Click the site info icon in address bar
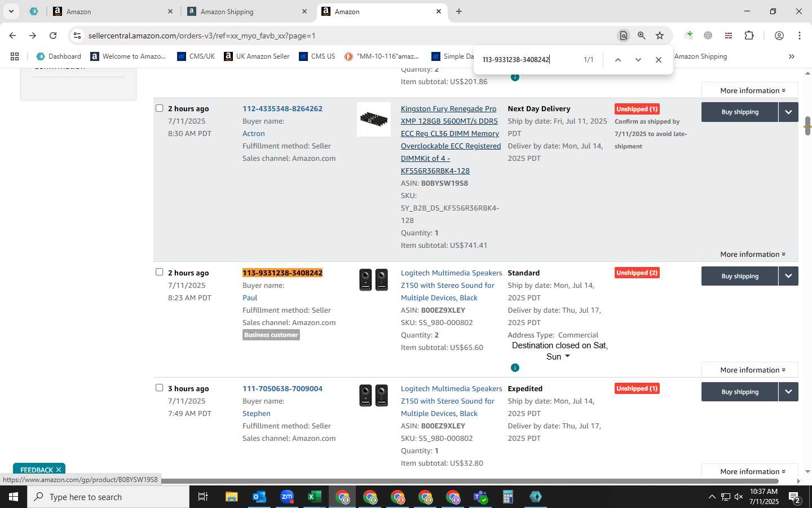Image resolution: width=812 pixels, height=508 pixels. [77, 36]
